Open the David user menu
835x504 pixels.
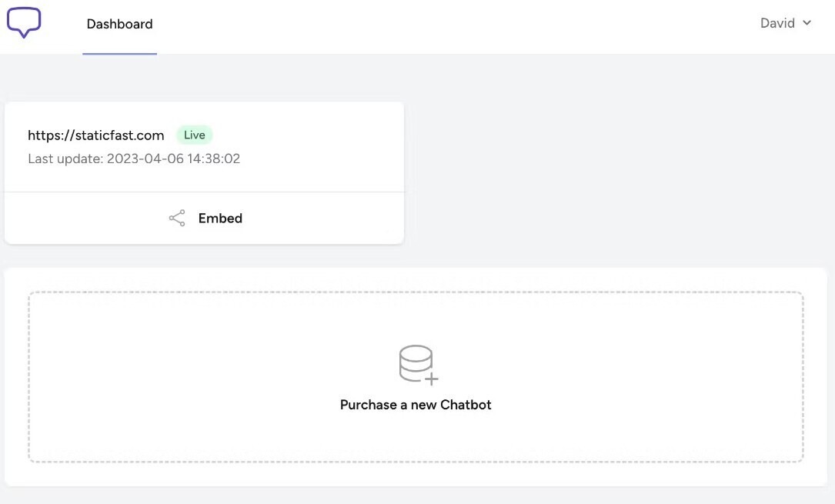pyautogui.click(x=786, y=23)
